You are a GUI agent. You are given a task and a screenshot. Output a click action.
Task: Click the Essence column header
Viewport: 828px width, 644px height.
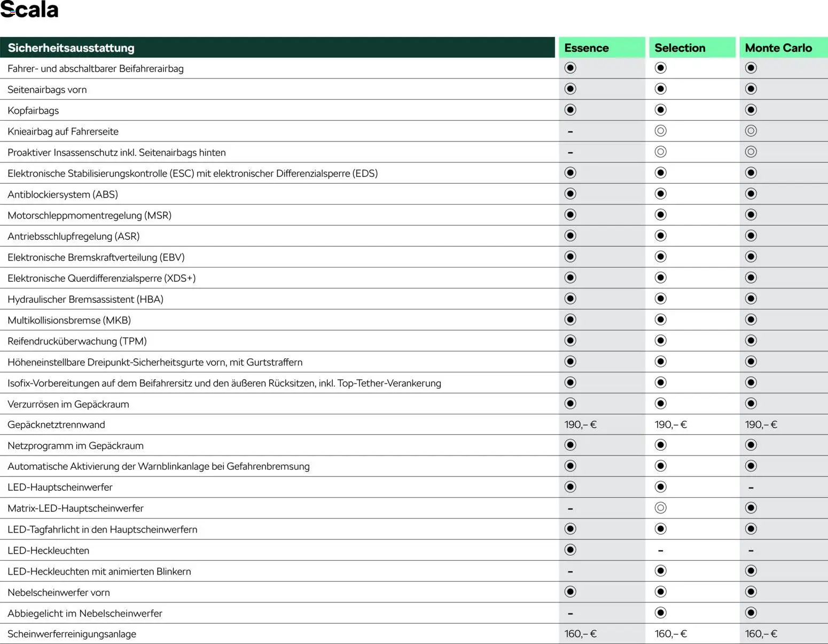click(586, 48)
